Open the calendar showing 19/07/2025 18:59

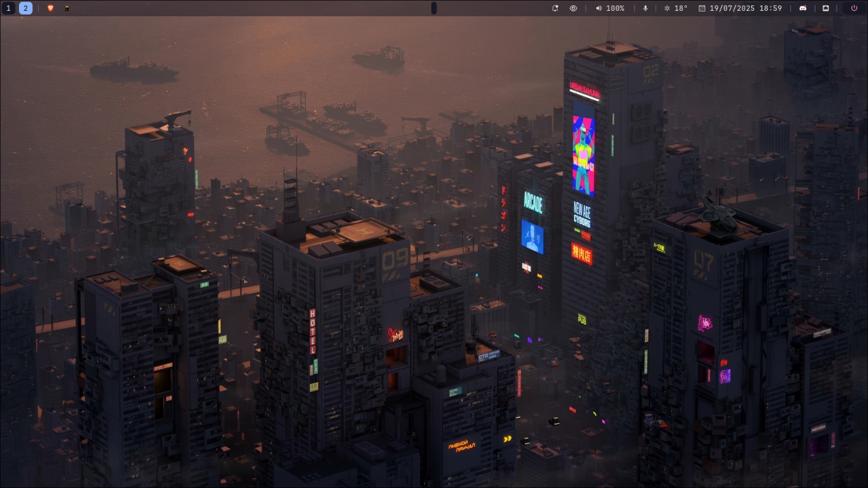tap(740, 8)
